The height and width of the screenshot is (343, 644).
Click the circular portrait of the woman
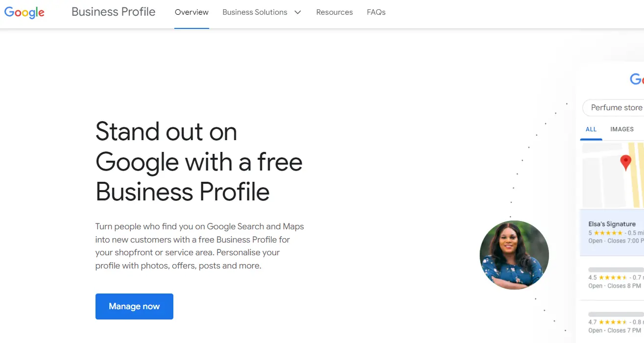[x=514, y=255]
